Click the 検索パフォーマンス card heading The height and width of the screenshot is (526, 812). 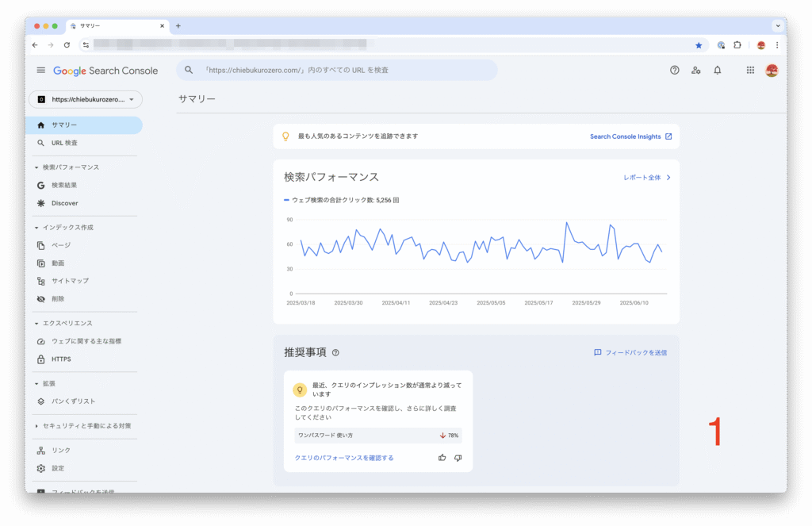click(x=331, y=177)
